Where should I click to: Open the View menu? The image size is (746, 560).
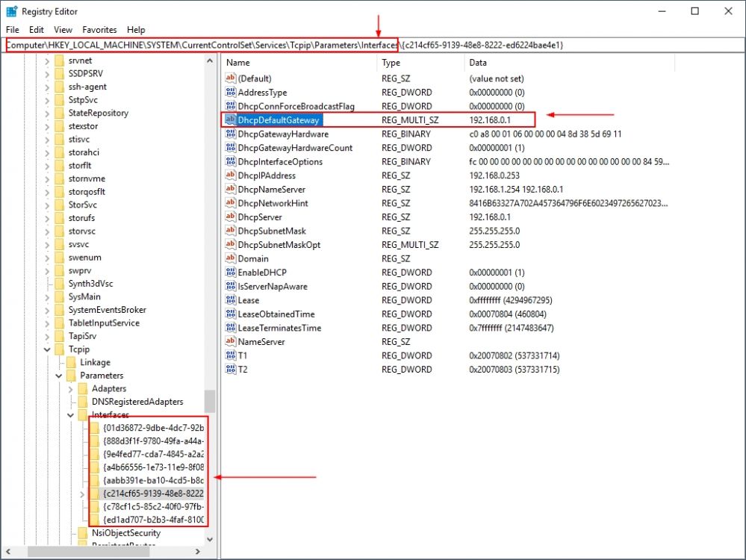[63, 30]
